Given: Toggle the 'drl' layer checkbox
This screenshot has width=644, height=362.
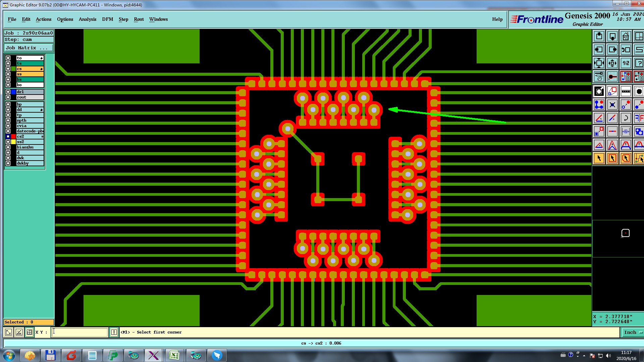Looking at the screenshot, I should pyautogui.click(x=8, y=92).
